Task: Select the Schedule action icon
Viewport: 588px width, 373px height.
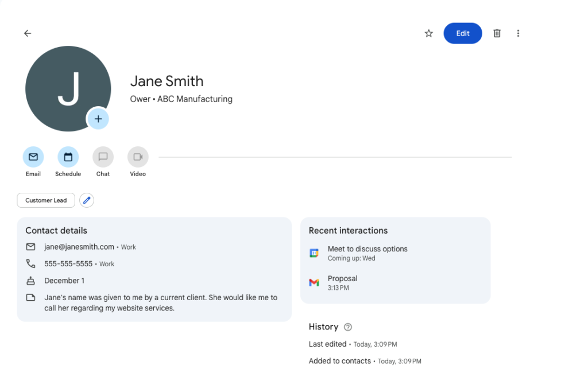Action: (68, 156)
